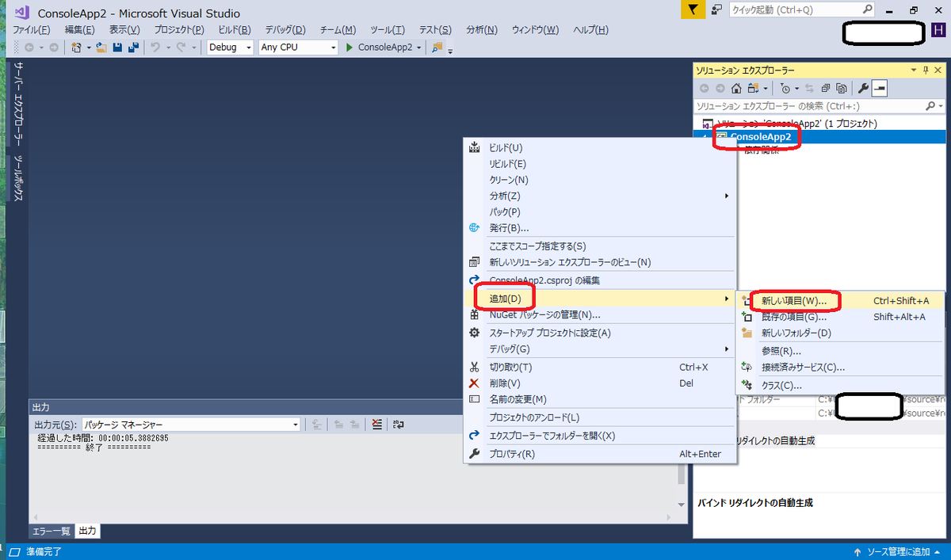The width and height of the screenshot is (951, 560).
Task: Click the Quick Launch search field
Action: coord(802,10)
